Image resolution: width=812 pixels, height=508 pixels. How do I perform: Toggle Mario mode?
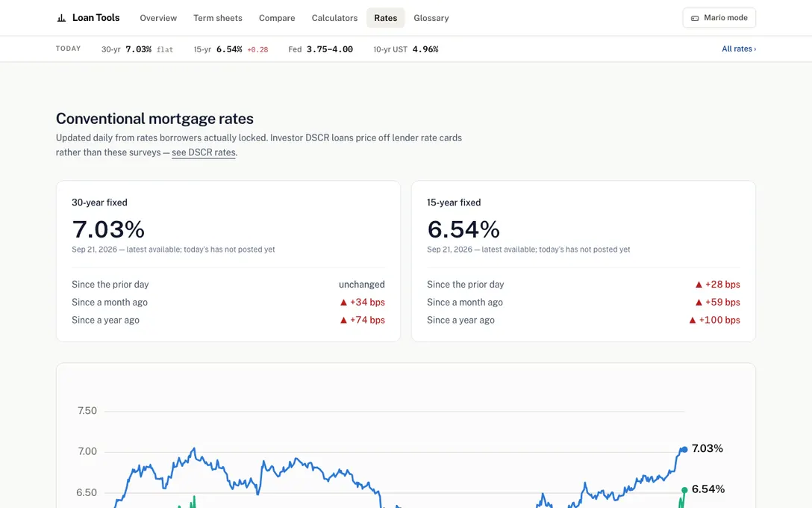pyautogui.click(x=719, y=18)
